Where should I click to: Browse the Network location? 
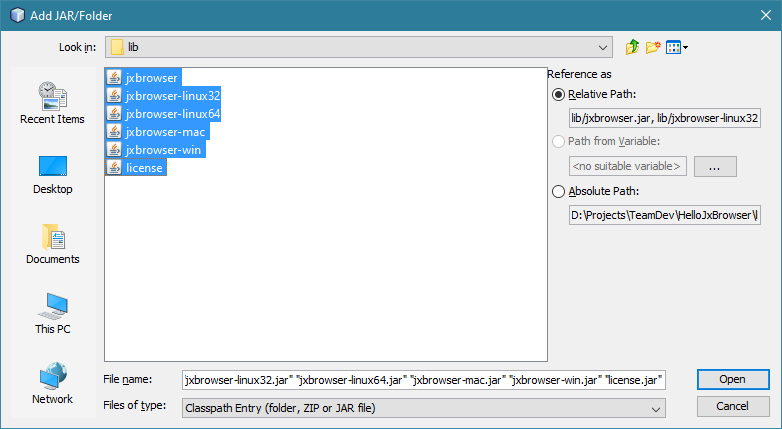tap(52, 384)
